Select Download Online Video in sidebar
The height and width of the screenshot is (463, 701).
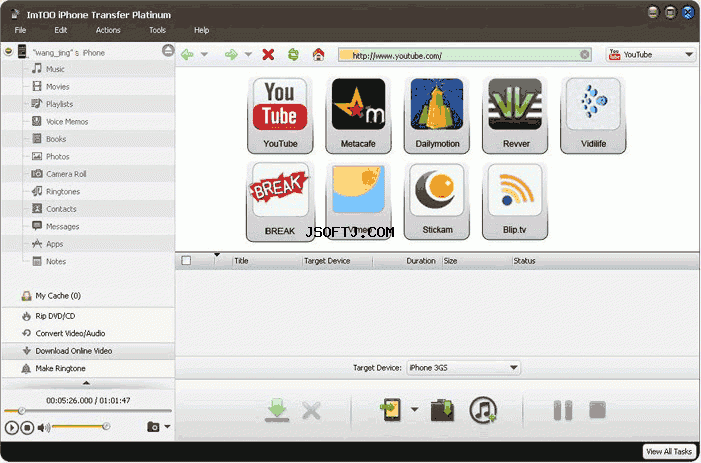88,351
